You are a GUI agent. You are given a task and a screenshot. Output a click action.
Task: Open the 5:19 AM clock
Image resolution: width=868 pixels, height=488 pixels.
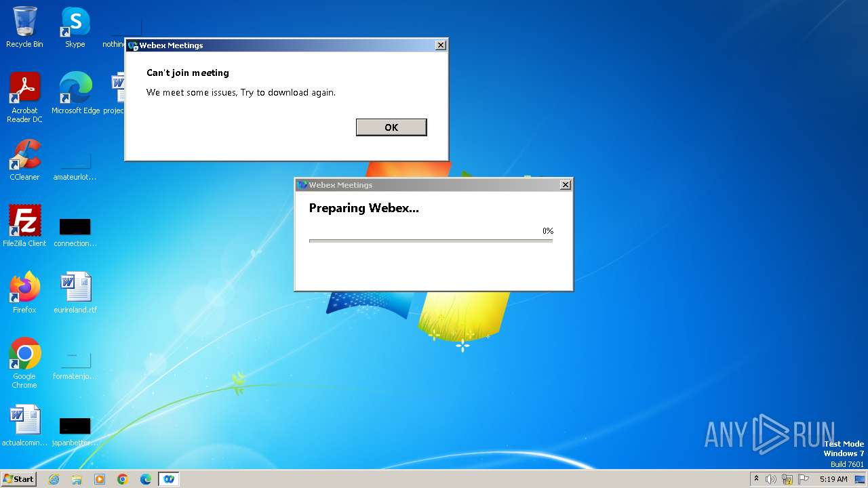click(x=833, y=479)
